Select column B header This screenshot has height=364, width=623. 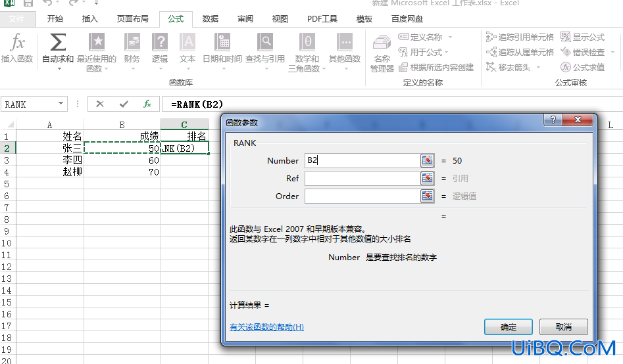click(122, 125)
